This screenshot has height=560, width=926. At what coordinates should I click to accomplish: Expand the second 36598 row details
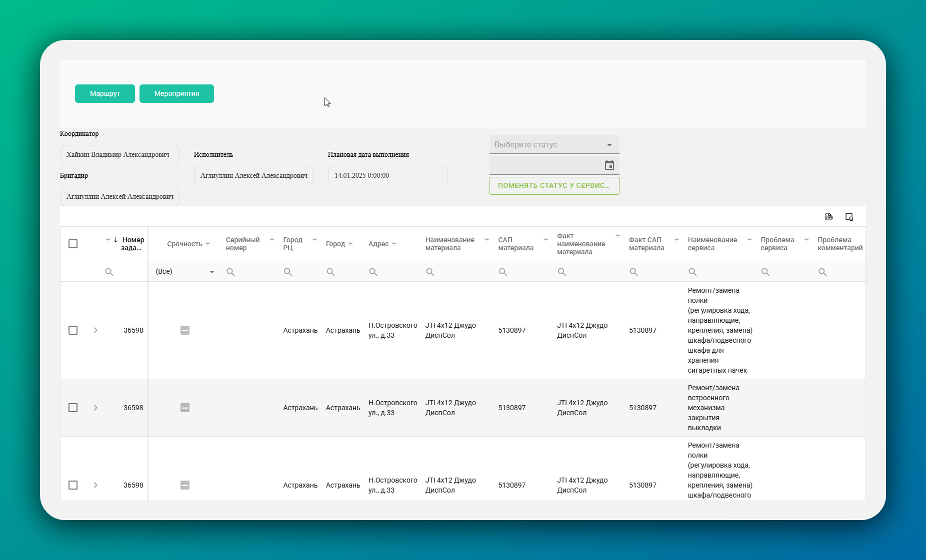(x=95, y=408)
